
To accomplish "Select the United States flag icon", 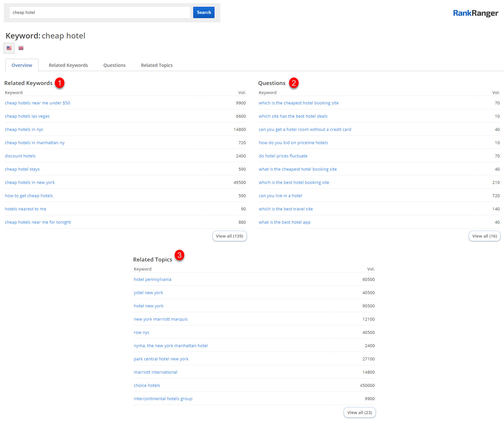I will 9,48.
